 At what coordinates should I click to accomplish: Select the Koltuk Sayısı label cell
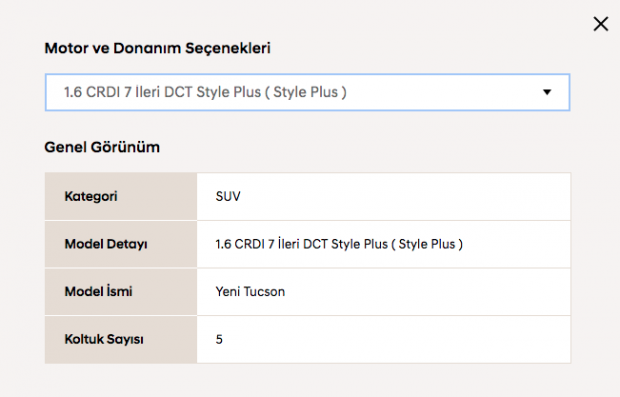[121, 339]
